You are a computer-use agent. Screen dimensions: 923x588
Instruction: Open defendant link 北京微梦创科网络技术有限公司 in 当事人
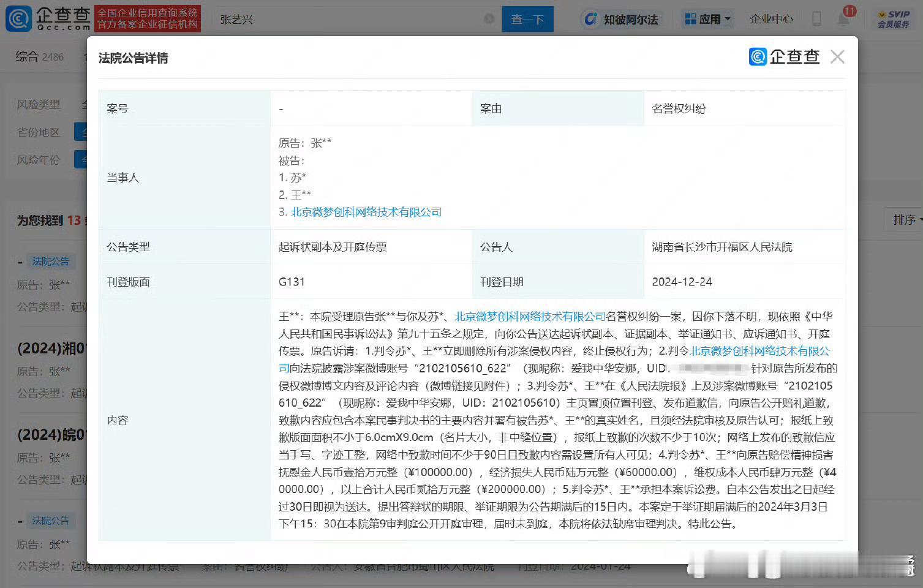point(366,212)
